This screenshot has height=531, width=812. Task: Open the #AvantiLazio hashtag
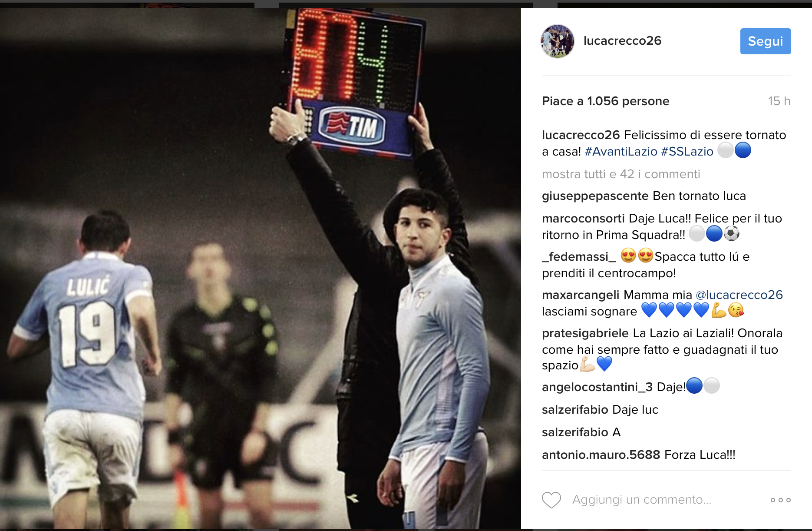pos(621,151)
